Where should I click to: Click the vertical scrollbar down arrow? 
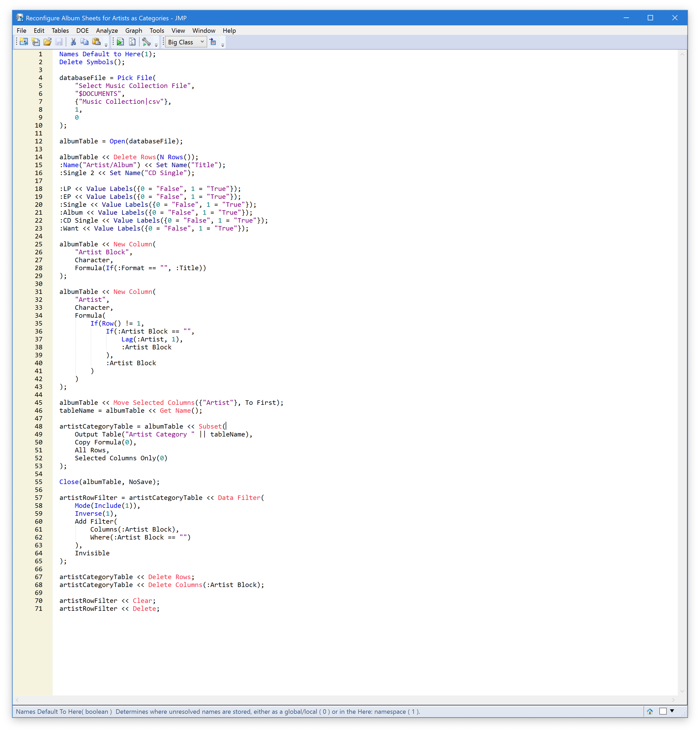tap(682, 691)
